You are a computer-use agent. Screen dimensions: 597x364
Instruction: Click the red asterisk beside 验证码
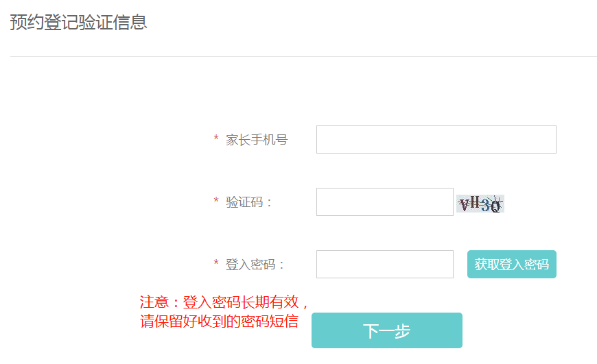click(216, 202)
